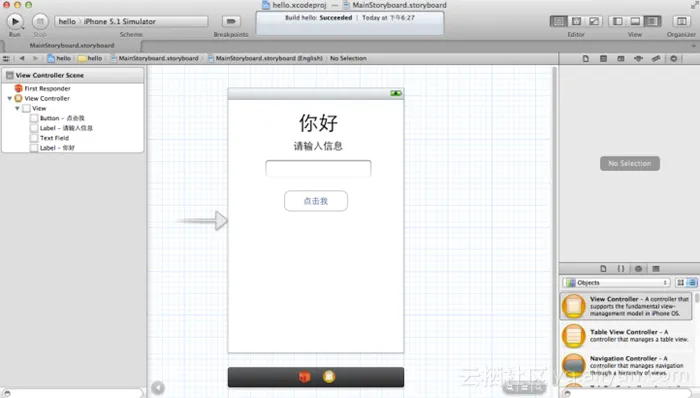Image resolution: width=700 pixels, height=398 pixels.
Task: Hide the document outline with arrow button
Action: point(158,388)
